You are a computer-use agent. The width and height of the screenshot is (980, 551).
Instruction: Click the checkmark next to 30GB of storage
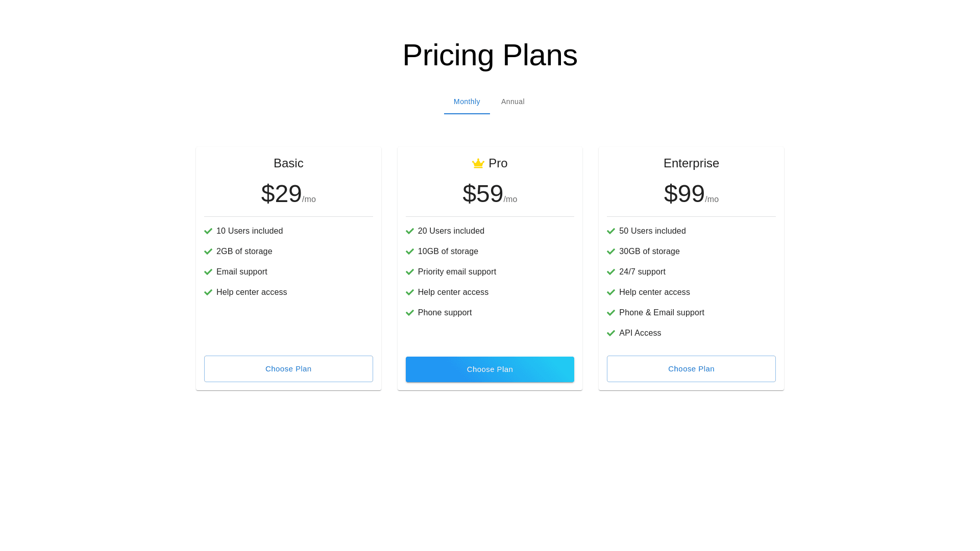(611, 252)
